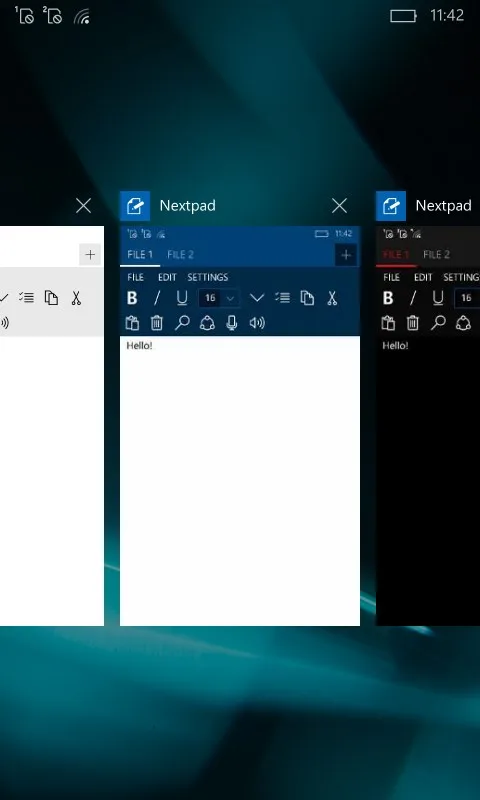Tap the battery indicator in status bar
The height and width of the screenshot is (800, 480).
point(403,16)
